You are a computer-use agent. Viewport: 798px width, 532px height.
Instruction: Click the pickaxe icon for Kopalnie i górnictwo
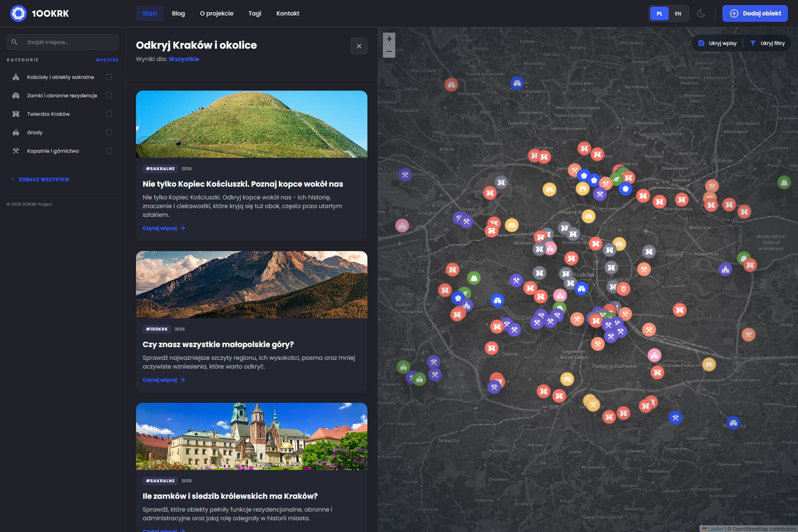[x=15, y=151]
